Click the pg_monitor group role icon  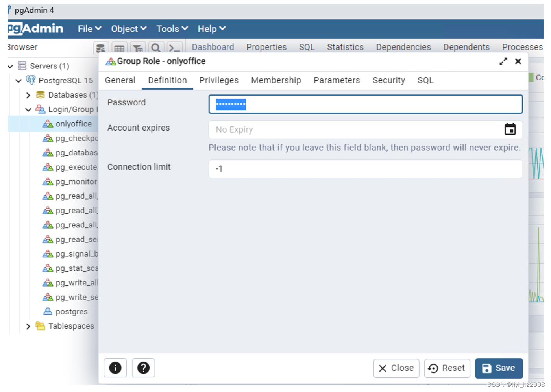click(x=48, y=181)
